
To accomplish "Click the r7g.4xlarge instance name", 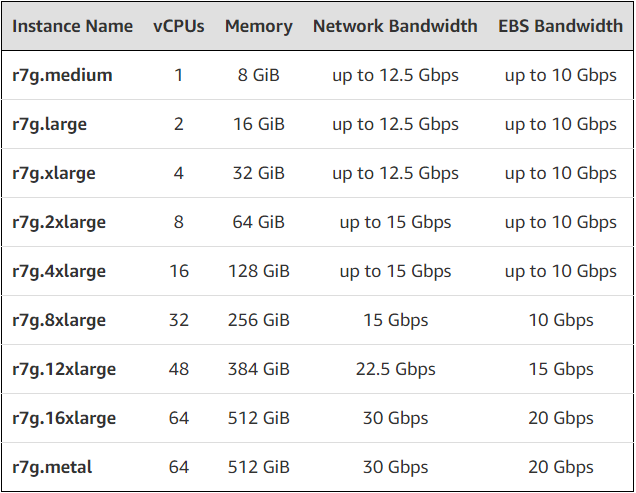I will click(x=59, y=271).
